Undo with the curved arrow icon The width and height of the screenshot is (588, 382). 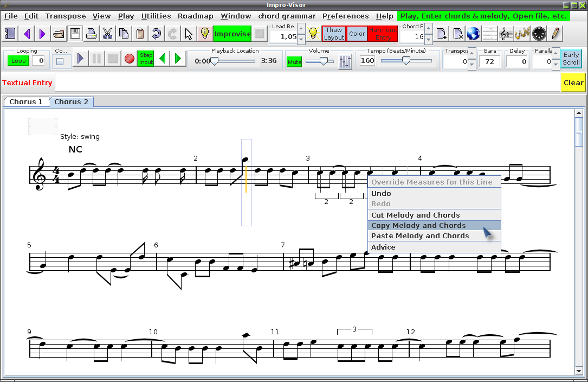click(156, 34)
